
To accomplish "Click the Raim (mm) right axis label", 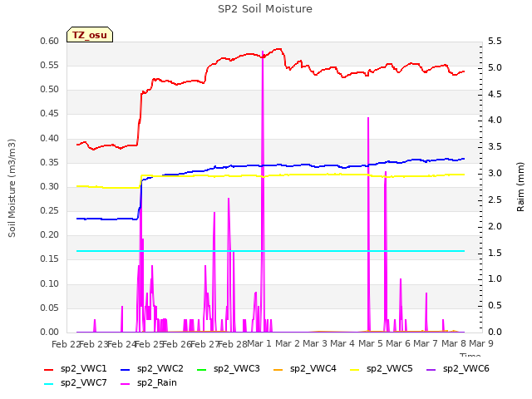I will [x=520, y=187].
